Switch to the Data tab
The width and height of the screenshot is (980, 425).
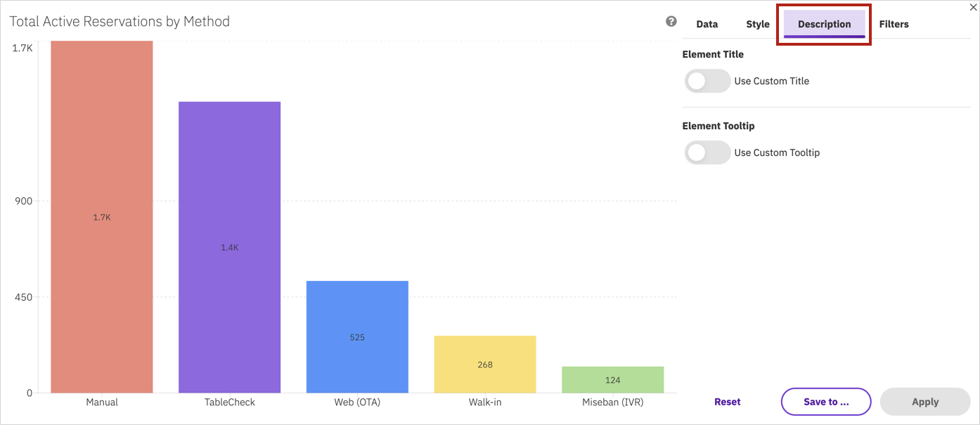tap(707, 24)
